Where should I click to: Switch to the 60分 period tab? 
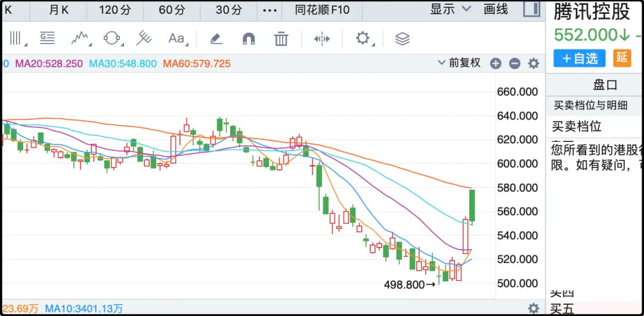[172, 10]
